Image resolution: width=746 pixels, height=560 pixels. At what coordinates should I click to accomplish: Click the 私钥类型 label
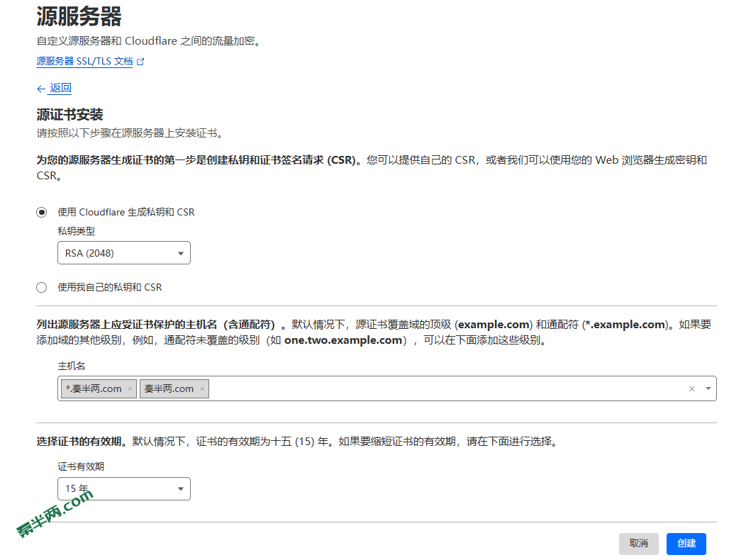click(x=76, y=231)
